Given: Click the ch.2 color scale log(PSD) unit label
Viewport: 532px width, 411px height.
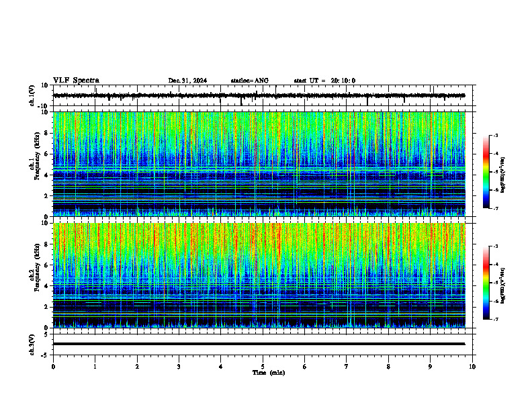Looking at the screenshot, I should (x=503, y=285).
